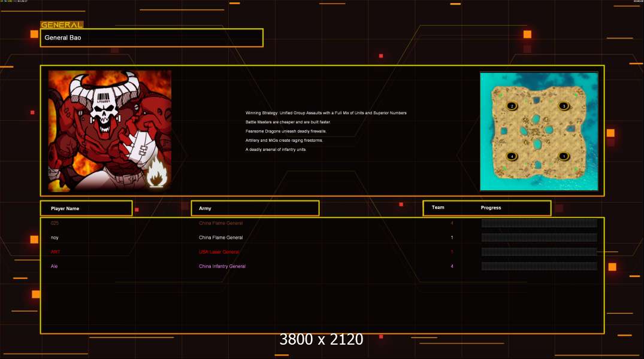This screenshot has height=359, width=644.
Task: Click the Player Name column header
Action: click(x=86, y=208)
